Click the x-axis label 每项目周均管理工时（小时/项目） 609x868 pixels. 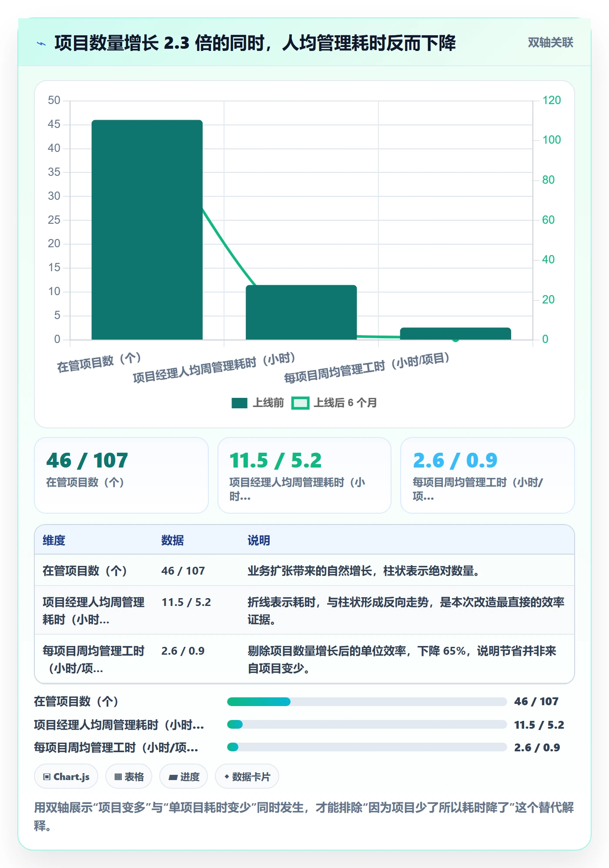(x=367, y=368)
